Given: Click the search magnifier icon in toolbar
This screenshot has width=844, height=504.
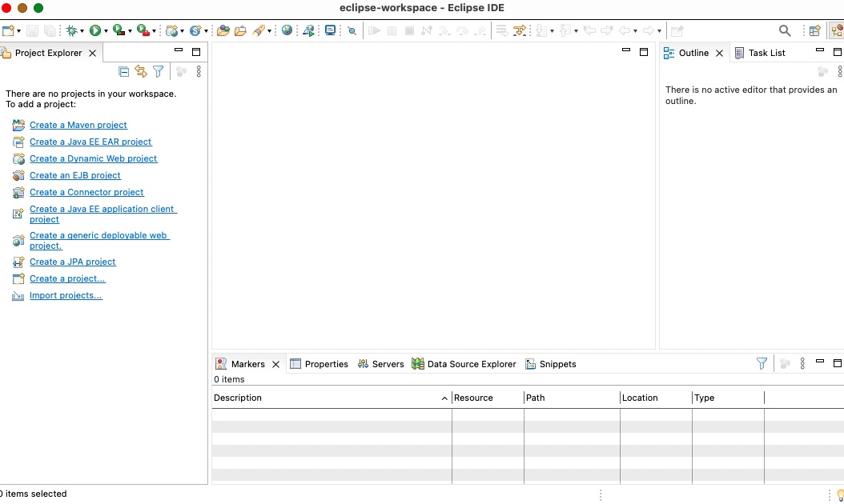Looking at the screenshot, I should coord(785,30).
